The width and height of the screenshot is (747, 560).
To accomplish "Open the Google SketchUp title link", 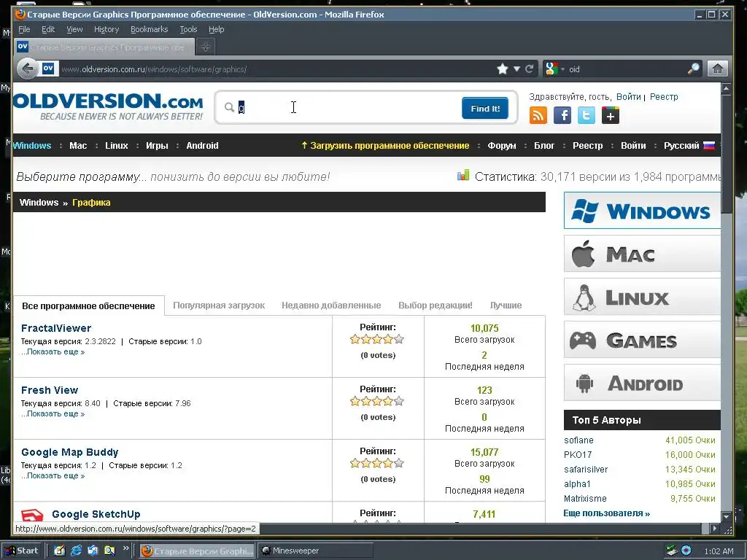I will pyautogui.click(x=96, y=514).
